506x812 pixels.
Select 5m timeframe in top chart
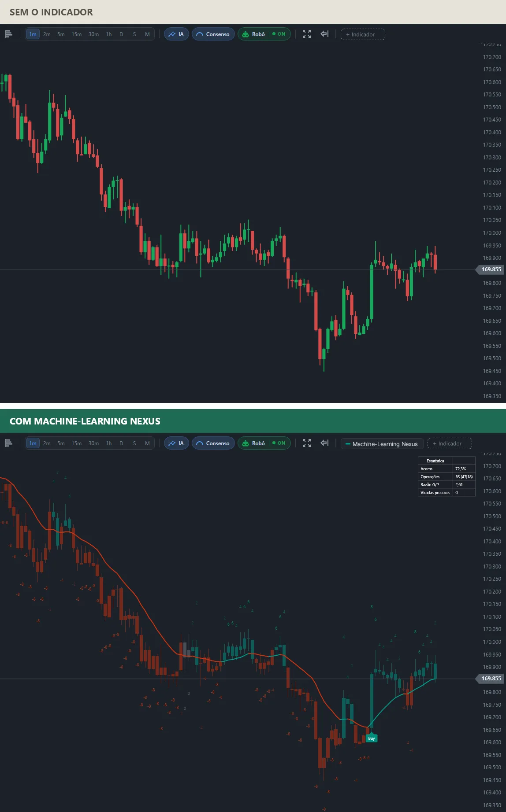(x=61, y=34)
